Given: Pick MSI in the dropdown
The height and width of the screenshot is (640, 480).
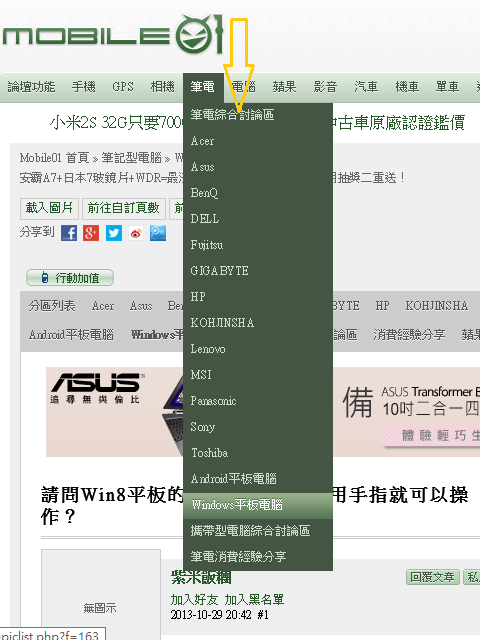Looking at the screenshot, I should click(258, 375).
